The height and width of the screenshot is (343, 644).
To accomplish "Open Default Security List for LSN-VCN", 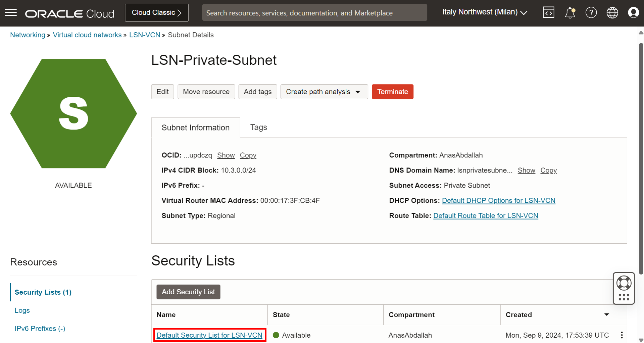I will (x=209, y=335).
